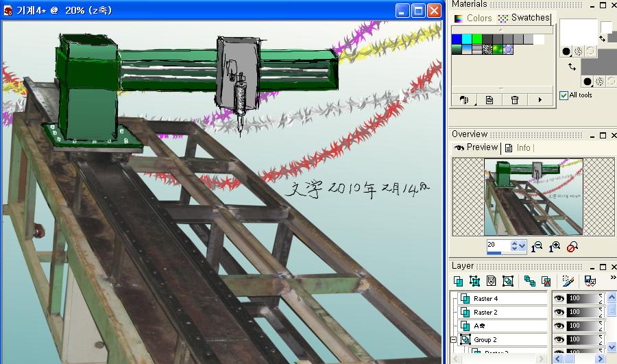Uncheck the All tools checkbox
Viewport: 617px width, 364px height.
coord(564,95)
